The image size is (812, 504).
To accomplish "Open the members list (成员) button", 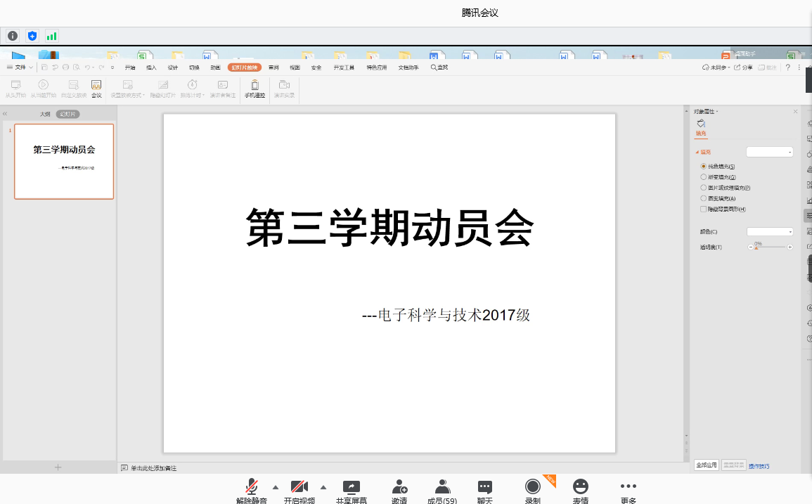I will (442, 487).
